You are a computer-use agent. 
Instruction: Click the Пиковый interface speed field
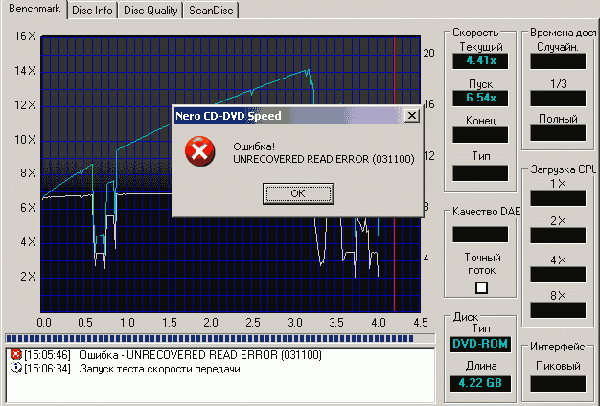(x=558, y=383)
